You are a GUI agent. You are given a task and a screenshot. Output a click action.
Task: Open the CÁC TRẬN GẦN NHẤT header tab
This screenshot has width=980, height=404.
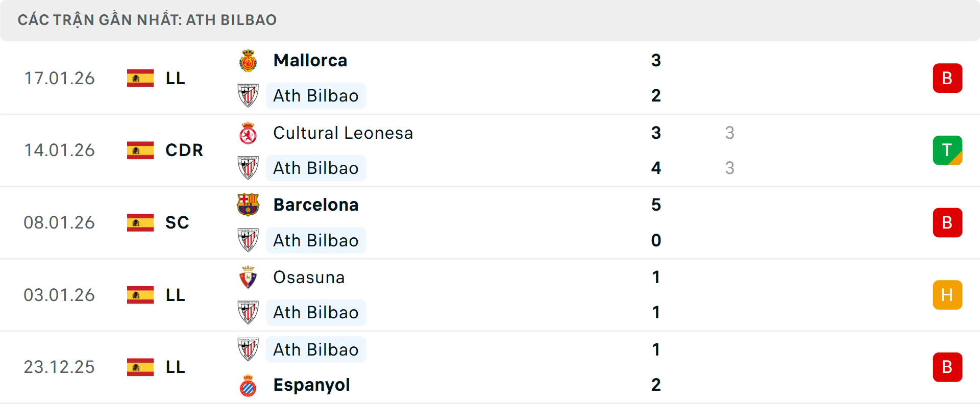point(147,20)
